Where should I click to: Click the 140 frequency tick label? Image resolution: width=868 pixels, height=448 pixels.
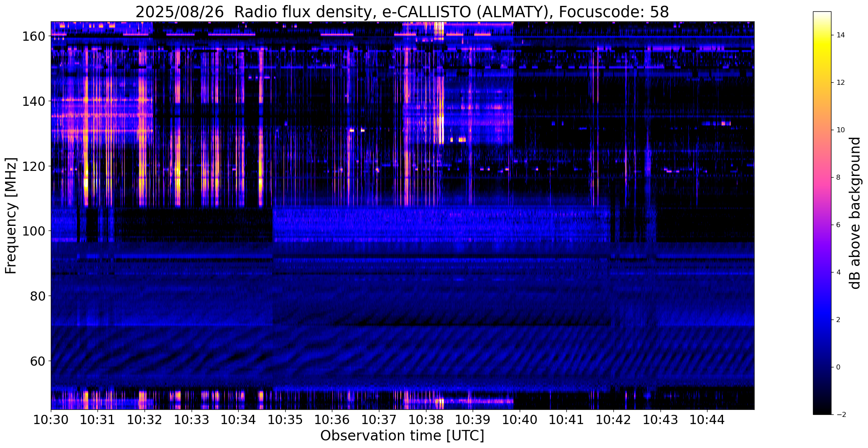pos(34,101)
